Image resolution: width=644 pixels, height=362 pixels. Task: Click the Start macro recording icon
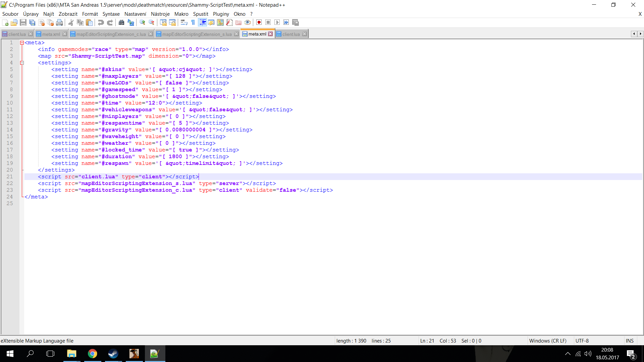coord(259,22)
